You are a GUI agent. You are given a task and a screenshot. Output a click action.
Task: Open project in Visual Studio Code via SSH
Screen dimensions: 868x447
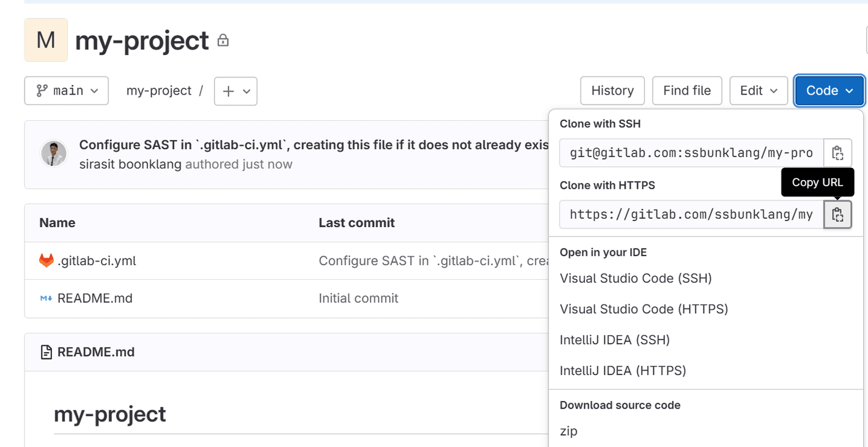point(636,278)
